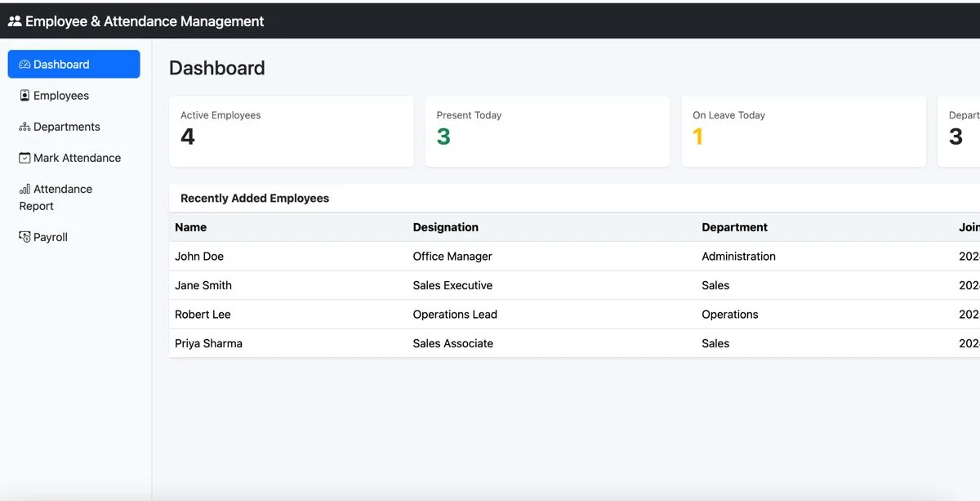
Task: Click the Active Employees count 4
Action: click(x=188, y=137)
